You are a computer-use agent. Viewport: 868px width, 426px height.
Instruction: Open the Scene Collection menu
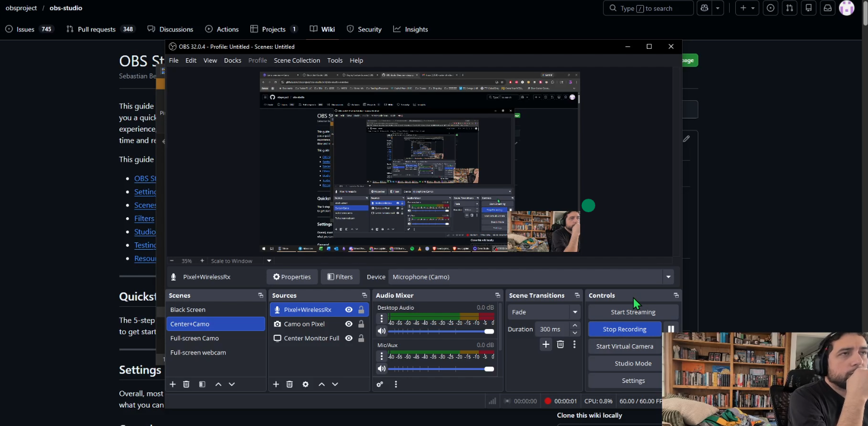[297, 60]
